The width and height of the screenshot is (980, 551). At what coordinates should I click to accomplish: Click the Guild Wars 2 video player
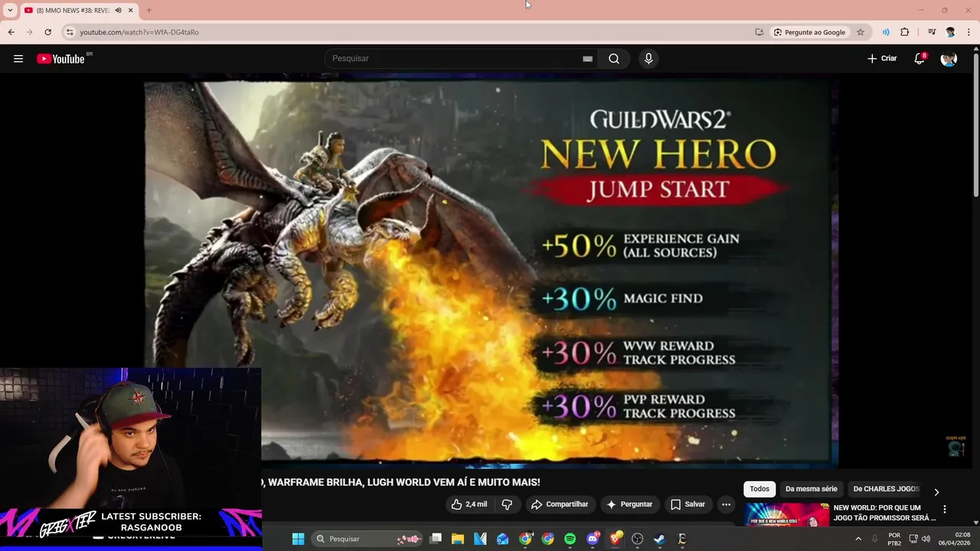click(x=491, y=272)
